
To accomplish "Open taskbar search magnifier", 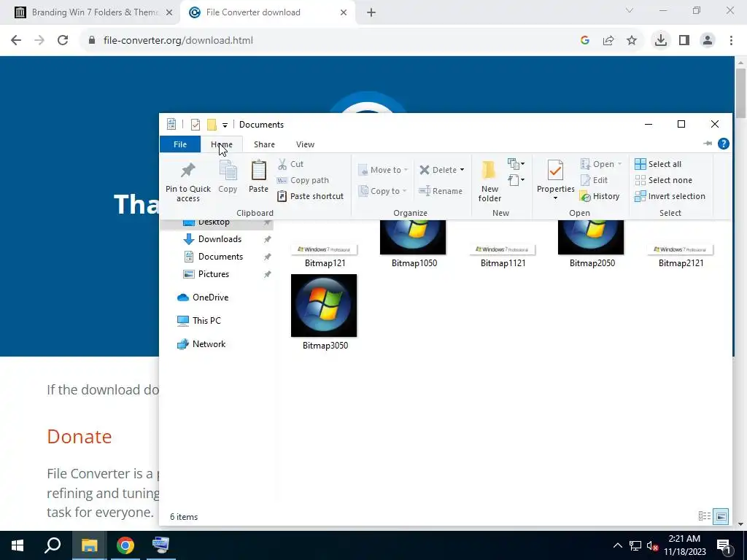I will [53, 545].
